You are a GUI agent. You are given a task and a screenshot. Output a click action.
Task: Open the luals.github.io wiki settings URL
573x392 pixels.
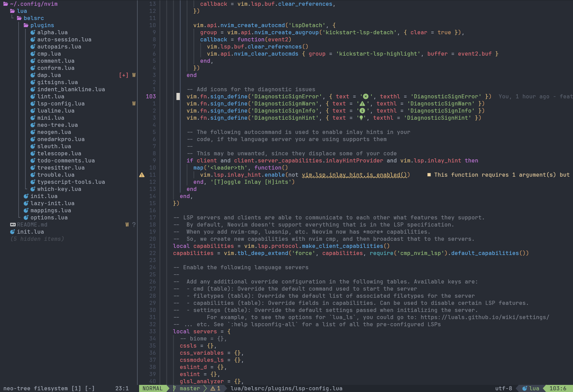(485, 317)
